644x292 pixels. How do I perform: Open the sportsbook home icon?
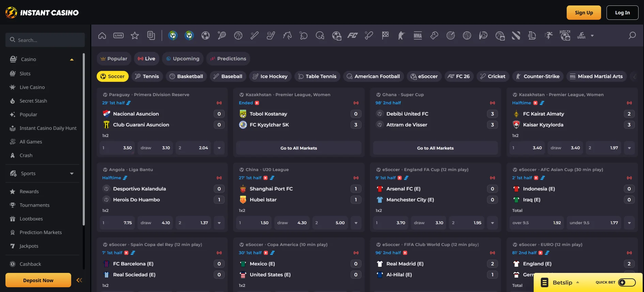[x=102, y=35]
